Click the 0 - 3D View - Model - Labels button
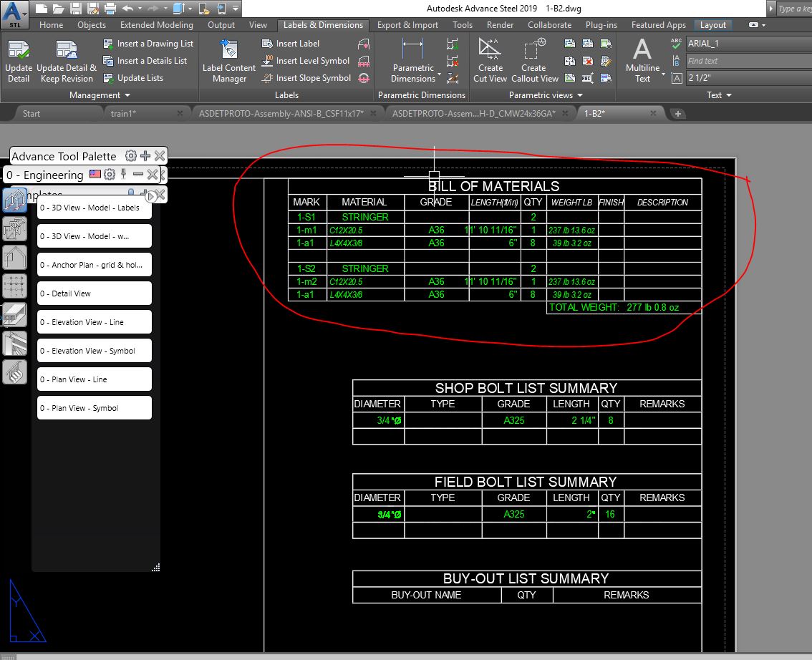Image resolution: width=812 pixels, height=660 pixels. point(94,208)
